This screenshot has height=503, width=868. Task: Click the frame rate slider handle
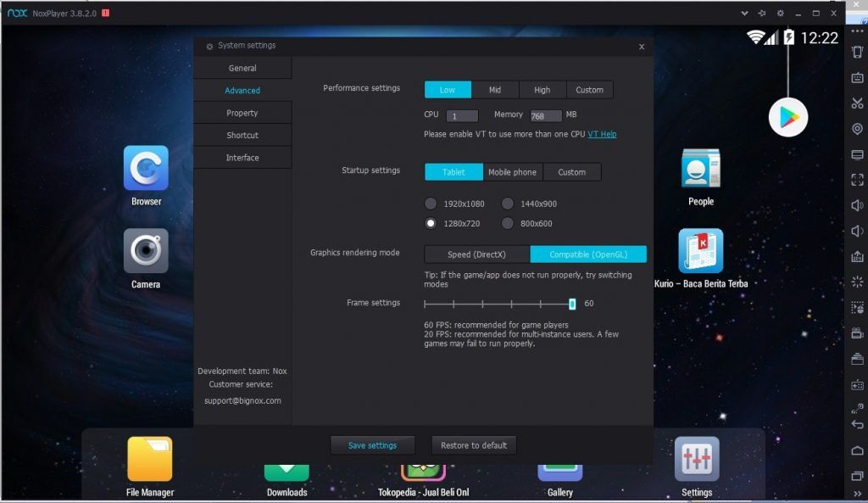(x=573, y=303)
